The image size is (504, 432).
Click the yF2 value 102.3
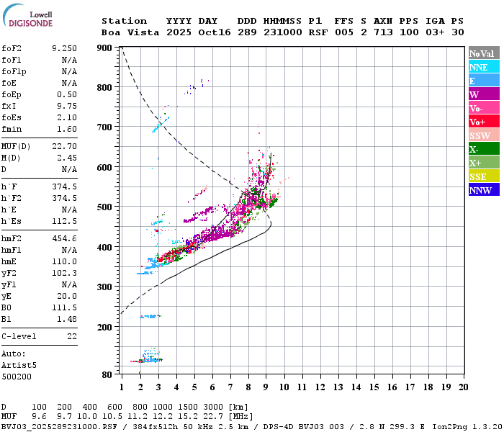tap(64, 273)
